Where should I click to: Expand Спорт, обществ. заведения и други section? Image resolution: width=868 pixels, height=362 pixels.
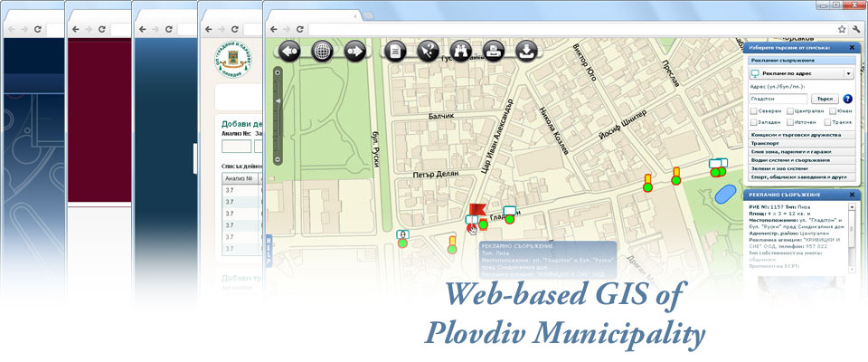pyautogui.click(x=802, y=176)
